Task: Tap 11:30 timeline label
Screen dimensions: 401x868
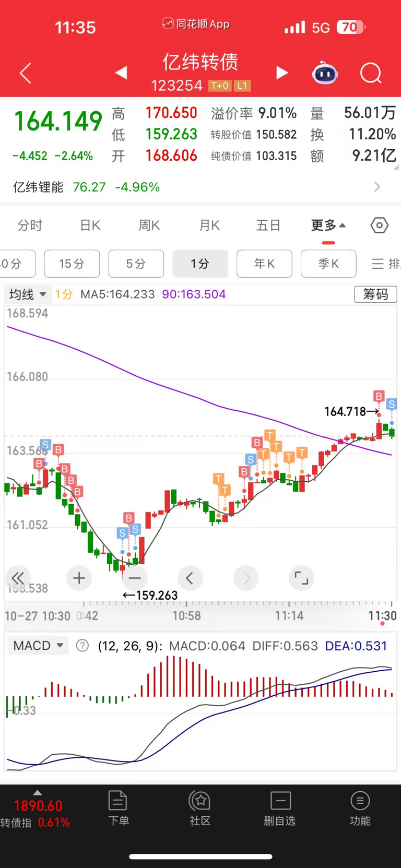Action: [382, 616]
